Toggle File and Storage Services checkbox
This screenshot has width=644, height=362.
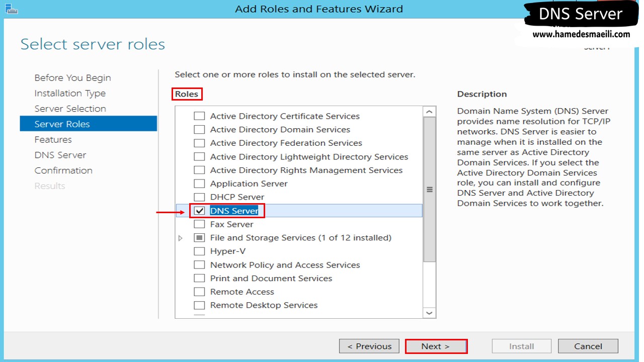pyautogui.click(x=200, y=238)
